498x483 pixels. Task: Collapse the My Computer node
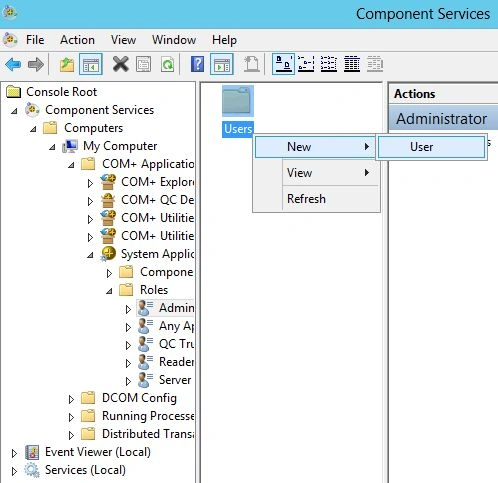52,146
